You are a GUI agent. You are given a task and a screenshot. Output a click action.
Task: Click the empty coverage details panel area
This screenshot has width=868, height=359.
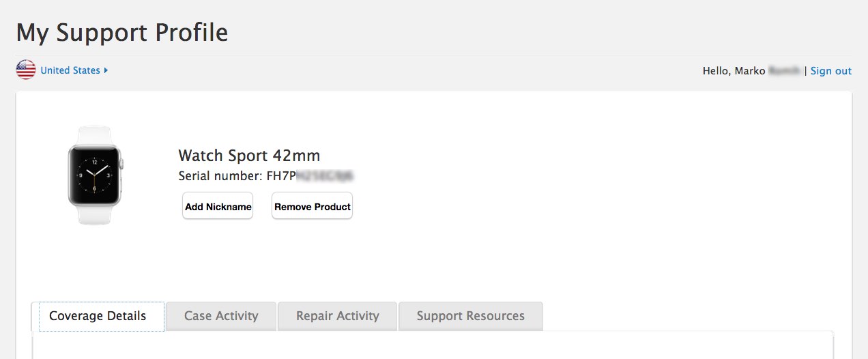433,345
